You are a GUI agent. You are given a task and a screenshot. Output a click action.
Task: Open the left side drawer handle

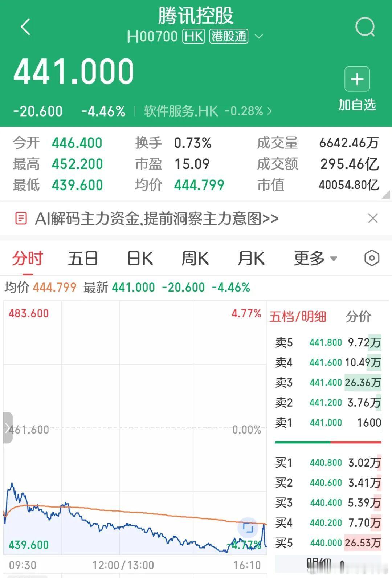tap(8, 428)
